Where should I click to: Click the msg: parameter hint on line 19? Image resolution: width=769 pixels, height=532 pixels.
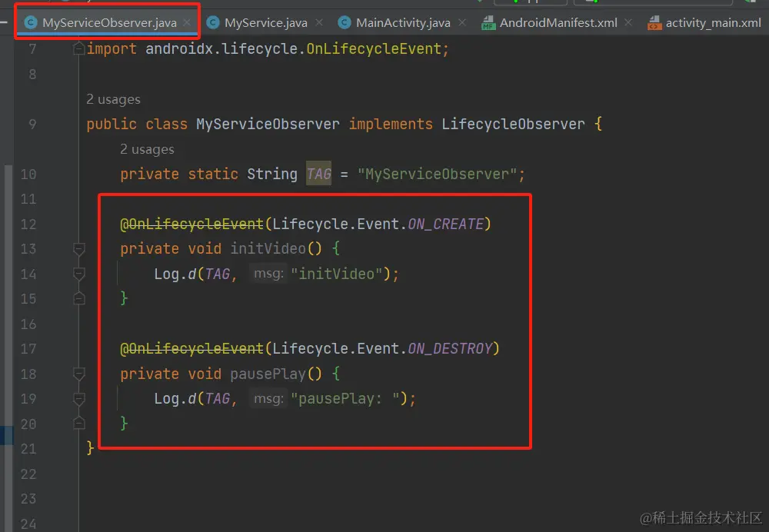coord(268,398)
